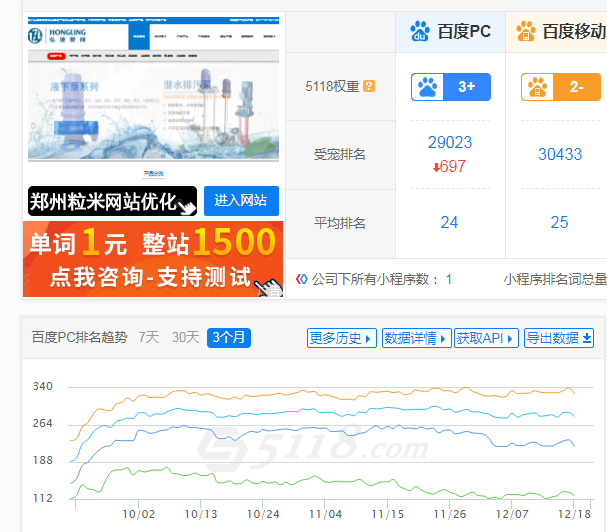Click the orange top trend line
Viewport: 607px width, 532px height.
click(x=322, y=393)
